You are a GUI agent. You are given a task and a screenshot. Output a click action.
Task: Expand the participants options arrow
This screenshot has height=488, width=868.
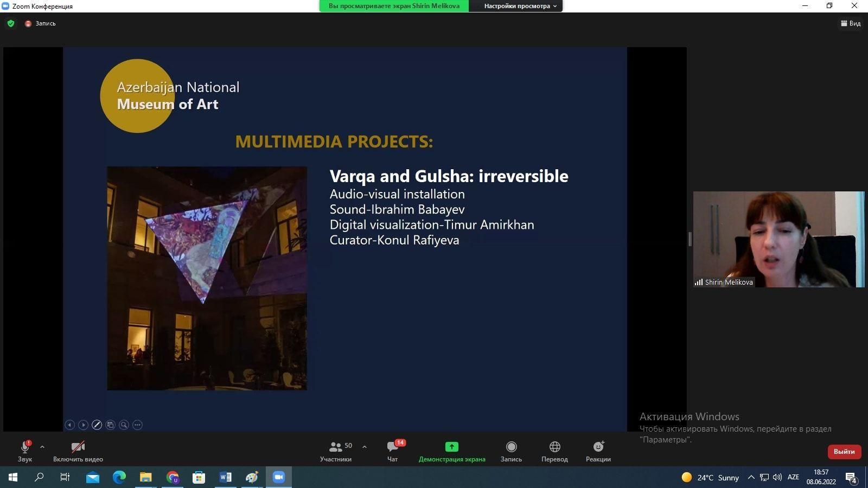click(x=365, y=447)
